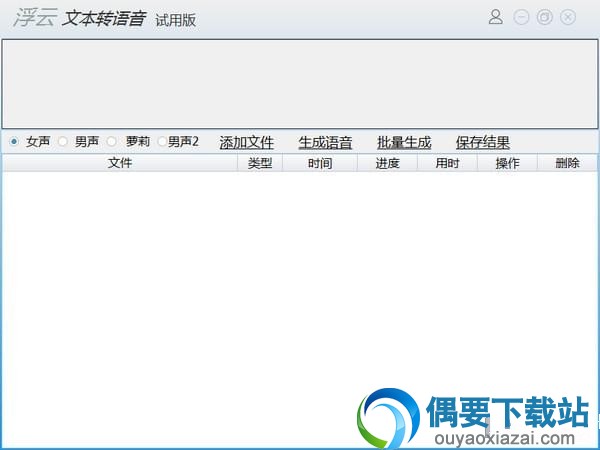The height and width of the screenshot is (450, 600).
Task: Click the 时间 column header
Action: pyautogui.click(x=320, y=163)
